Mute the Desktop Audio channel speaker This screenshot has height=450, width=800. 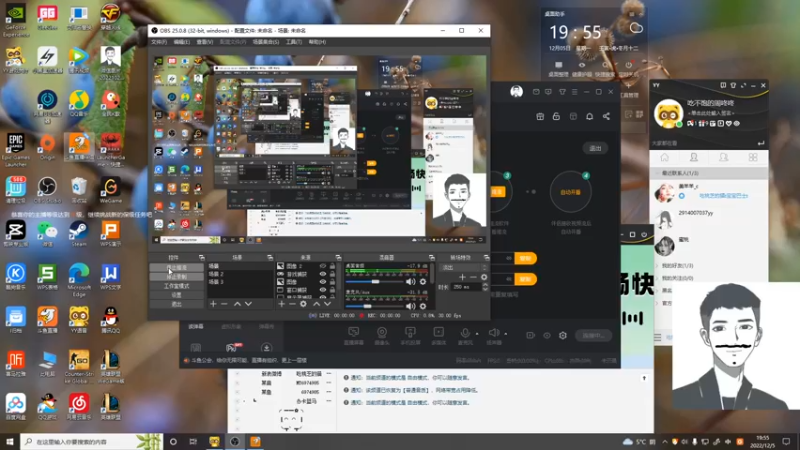(x=410, y=282)
